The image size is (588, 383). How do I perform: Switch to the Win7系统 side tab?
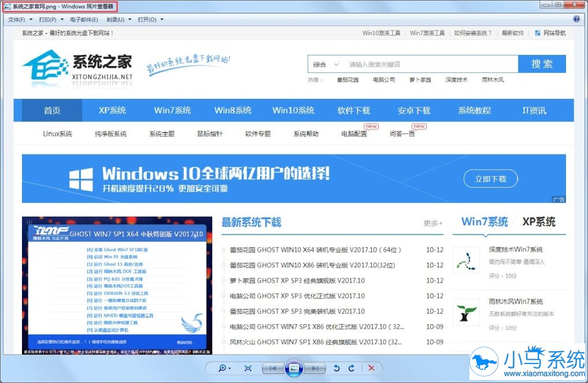[485, 222]
